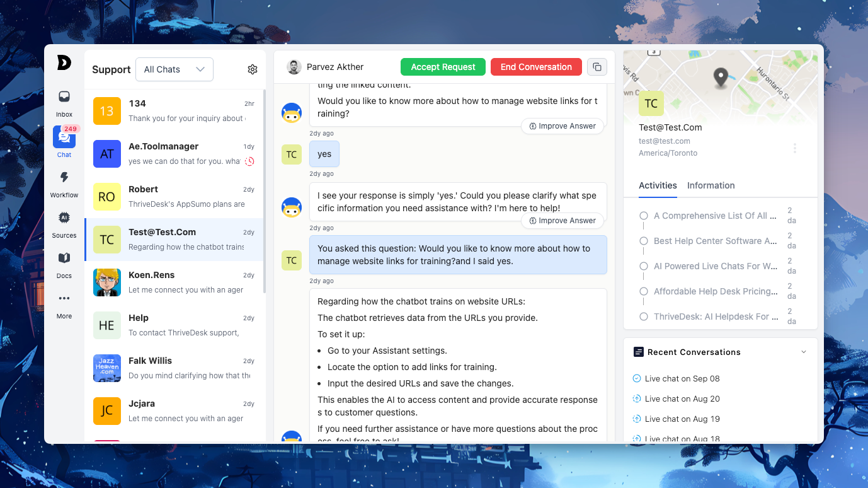The width and height of the screenshot is (868, 488).
Task: Click the copy conversation icon
Action: pos(597,67)
